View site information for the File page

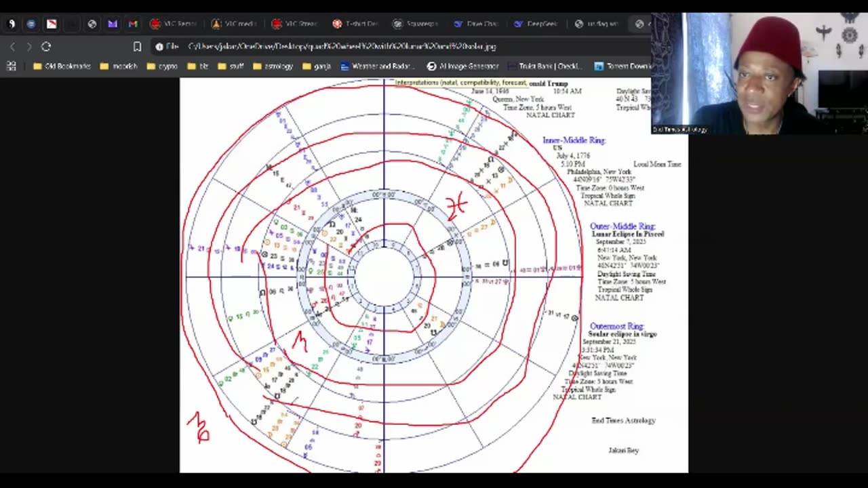point(167,47)
